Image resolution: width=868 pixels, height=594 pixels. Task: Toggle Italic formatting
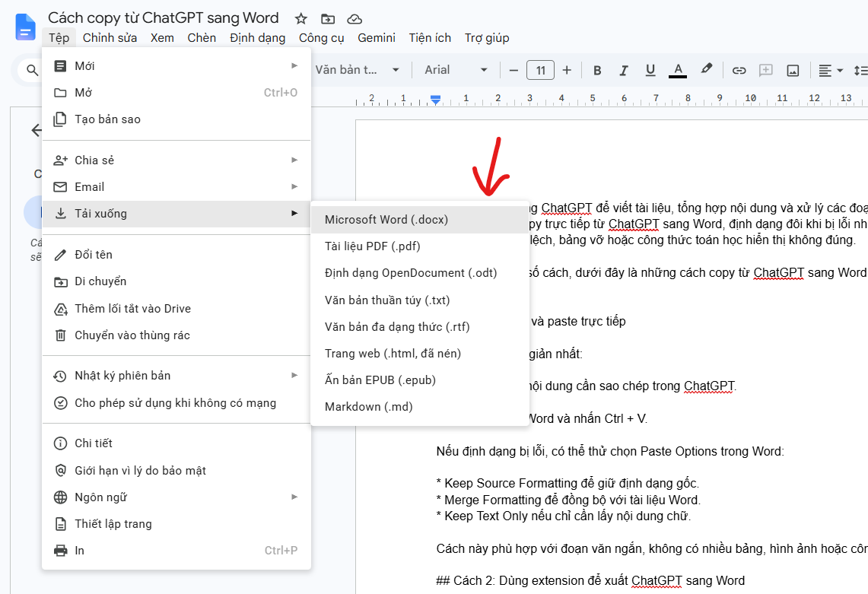pos(623,70)
